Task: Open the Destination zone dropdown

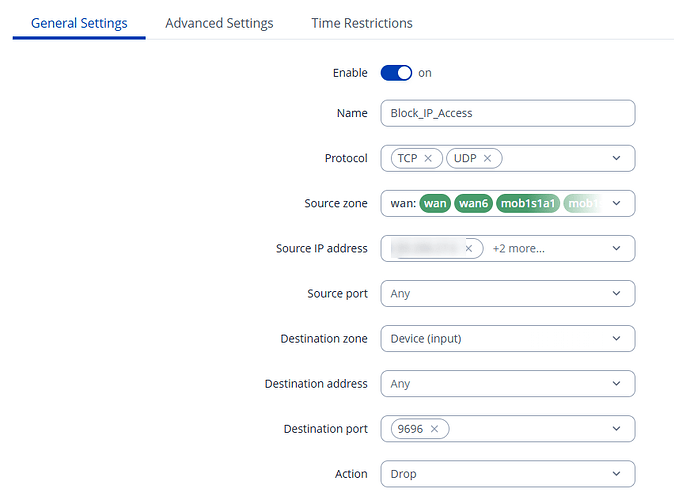Action: tap(615, 339)
